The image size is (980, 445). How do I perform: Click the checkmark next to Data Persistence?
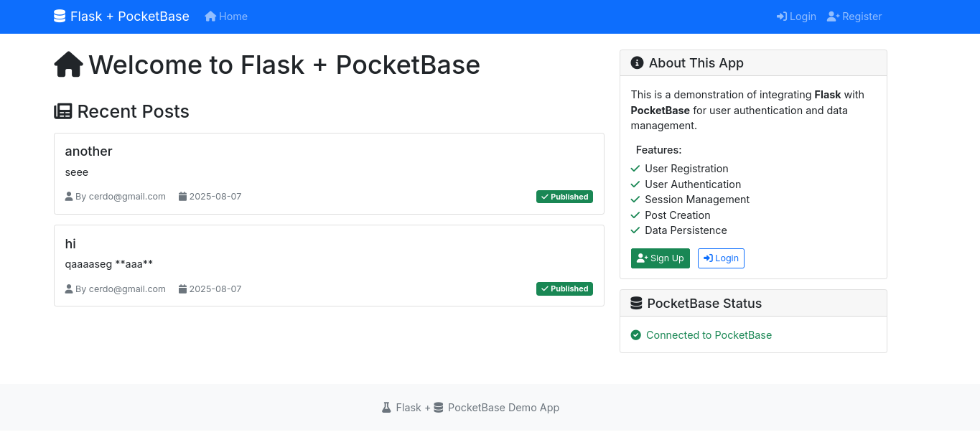635,230
